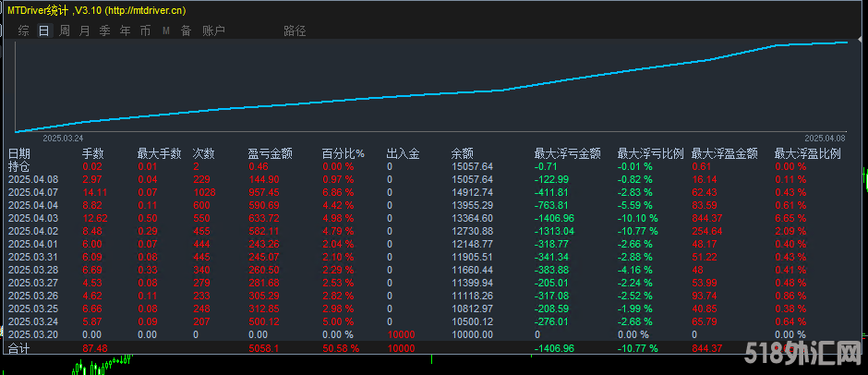This screenshot has height=375, width=868.
Task: Open the 月 monthly statistics tab
Action: (85, 30)
